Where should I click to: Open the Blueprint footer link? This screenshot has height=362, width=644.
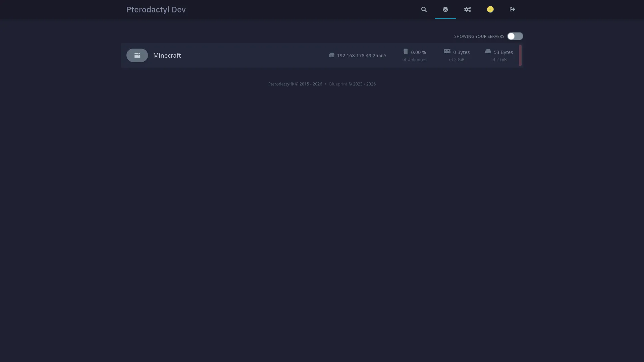(x=338, y=84)
